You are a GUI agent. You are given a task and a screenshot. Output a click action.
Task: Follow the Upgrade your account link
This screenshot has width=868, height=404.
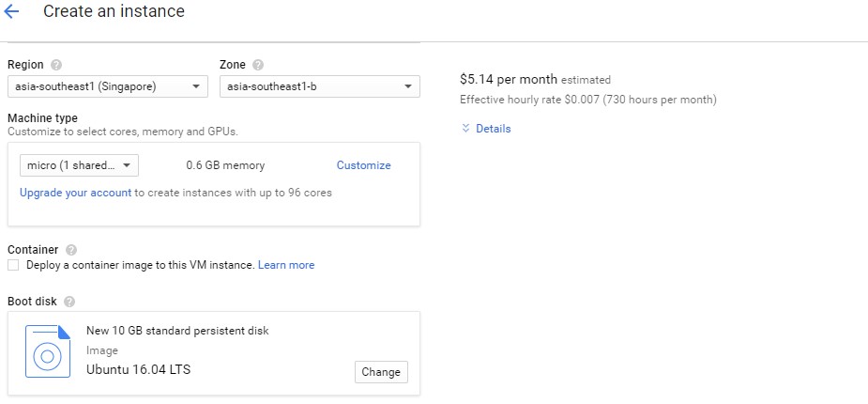click(x=75, y=193)
